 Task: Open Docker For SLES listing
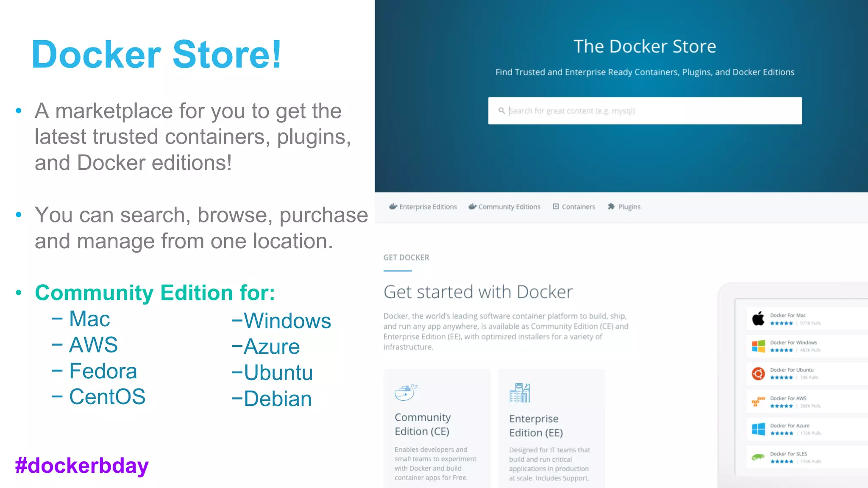pos(807,457)
